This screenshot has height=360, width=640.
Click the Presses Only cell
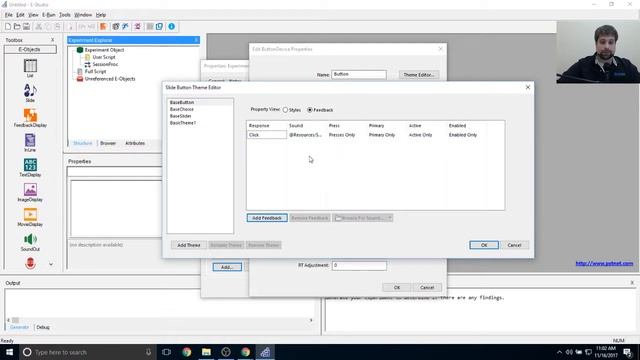342,135
